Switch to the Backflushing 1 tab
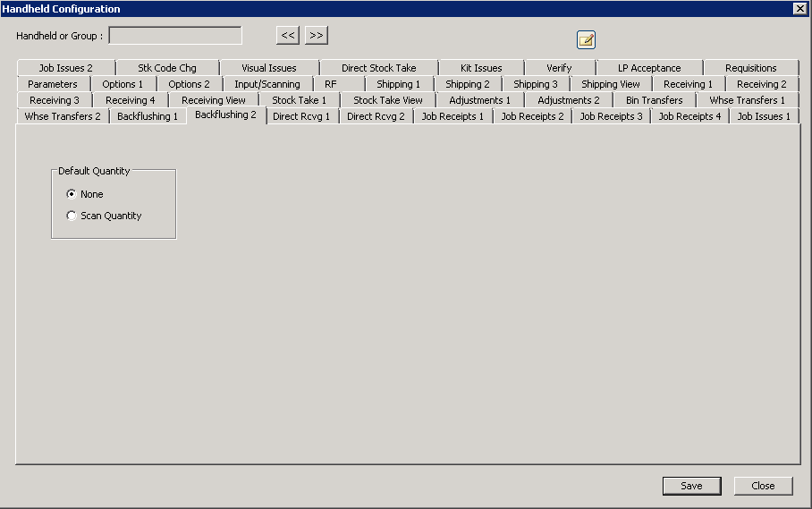This screenshot has width=812, height=509. (148, 116)
